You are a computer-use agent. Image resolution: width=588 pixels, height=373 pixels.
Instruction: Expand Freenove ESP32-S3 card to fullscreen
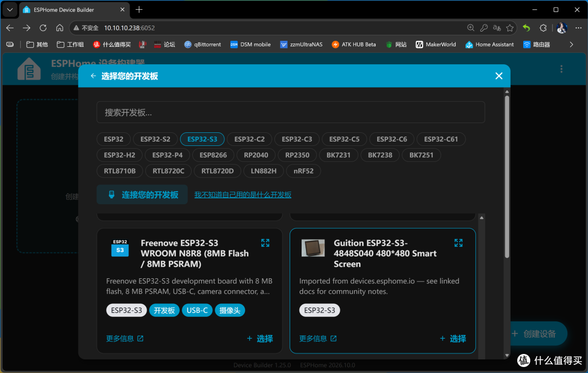pyautogui.click(x=265, y=243)
